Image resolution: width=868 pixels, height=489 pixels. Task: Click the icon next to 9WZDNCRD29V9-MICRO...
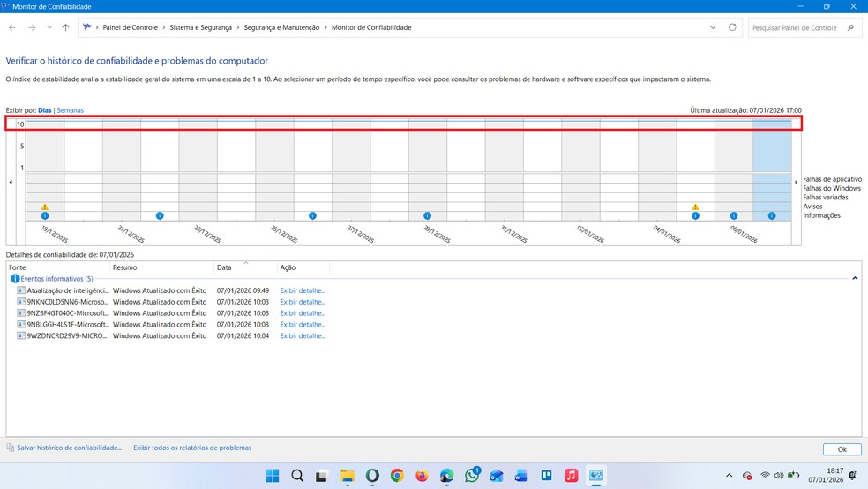(x=21, y=335)
